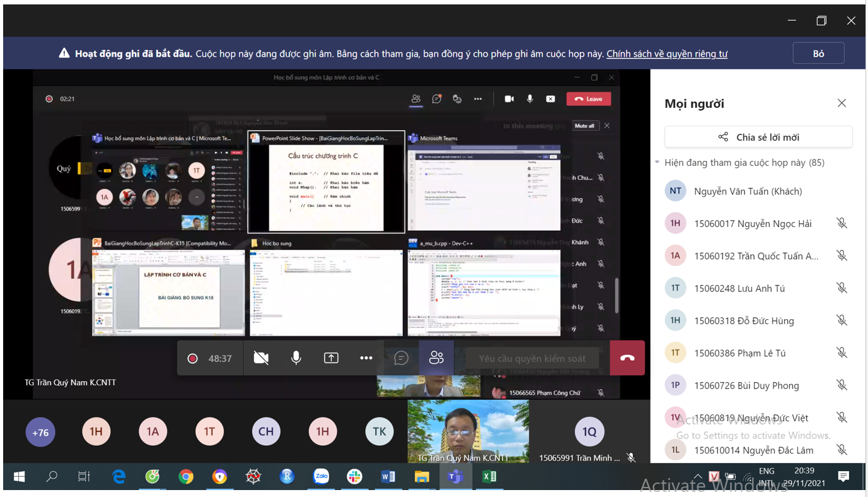Open Excel from taskbar
Image resolution: width=868 pixels, height=497 pixels.
tap(489, 477)
